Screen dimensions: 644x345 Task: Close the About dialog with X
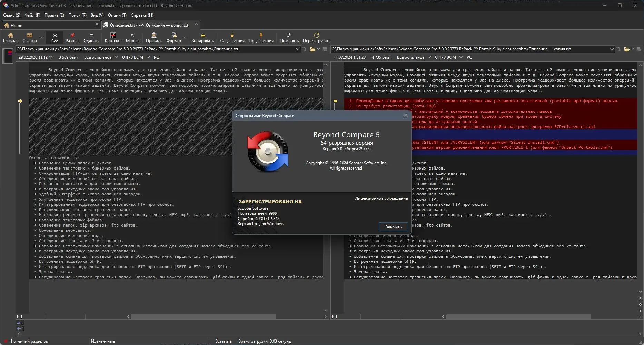pyautogui.click(x=406, y=116)
